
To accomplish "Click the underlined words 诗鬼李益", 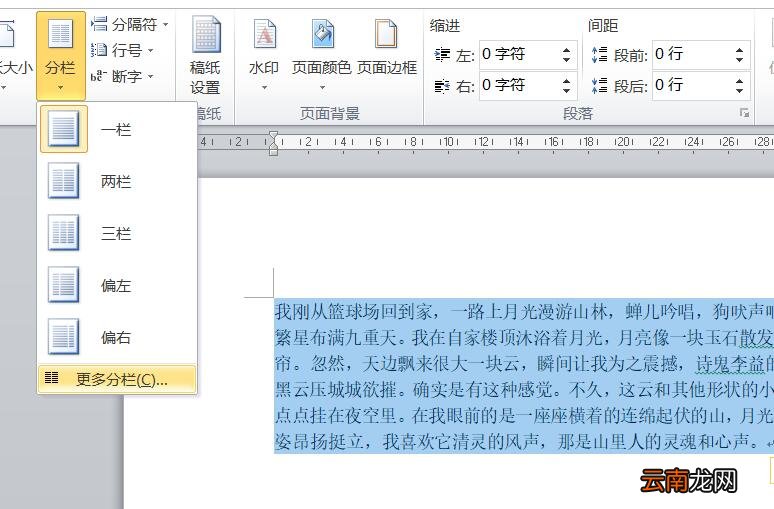I will tap(730, 364).
